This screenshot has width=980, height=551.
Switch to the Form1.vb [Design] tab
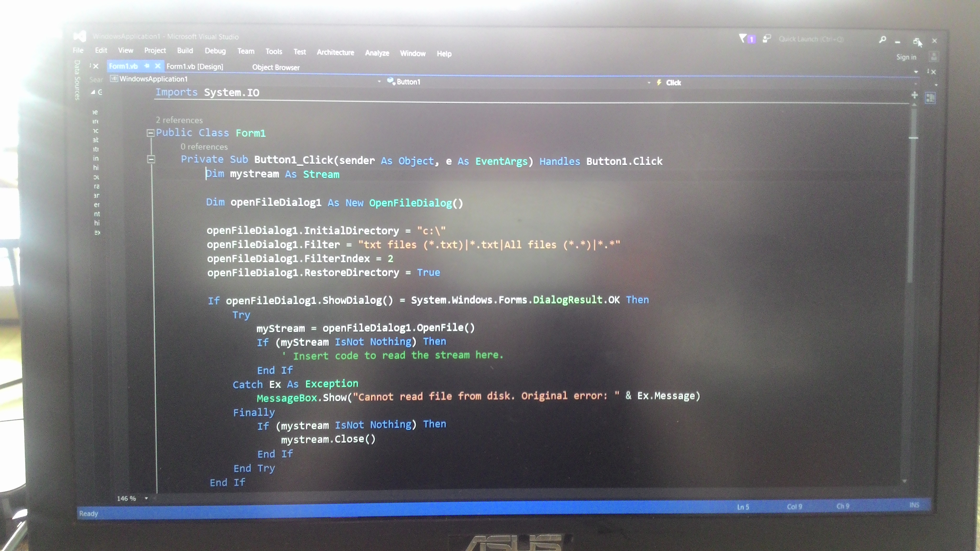tap(195, 66)
